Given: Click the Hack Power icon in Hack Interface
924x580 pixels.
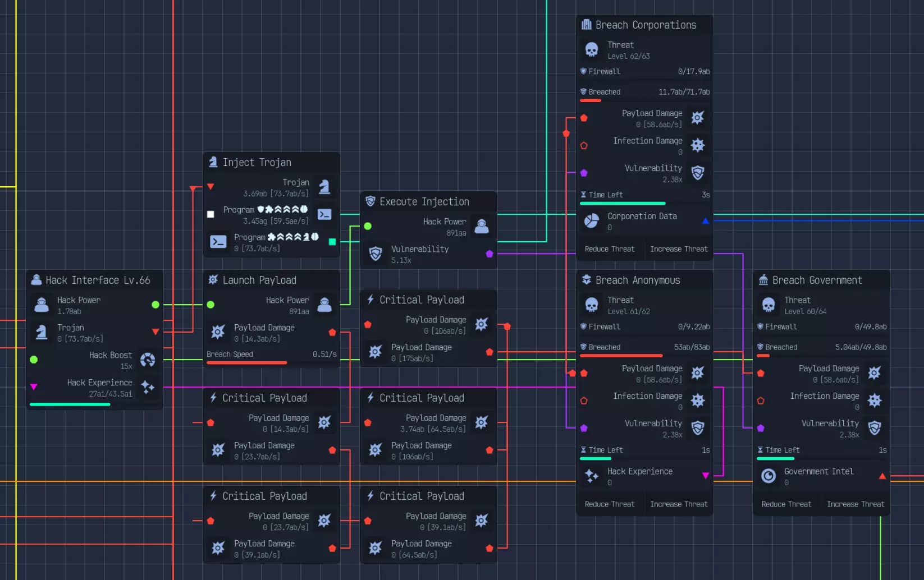Looking at the screenshot, I should (x=42, y=305).
